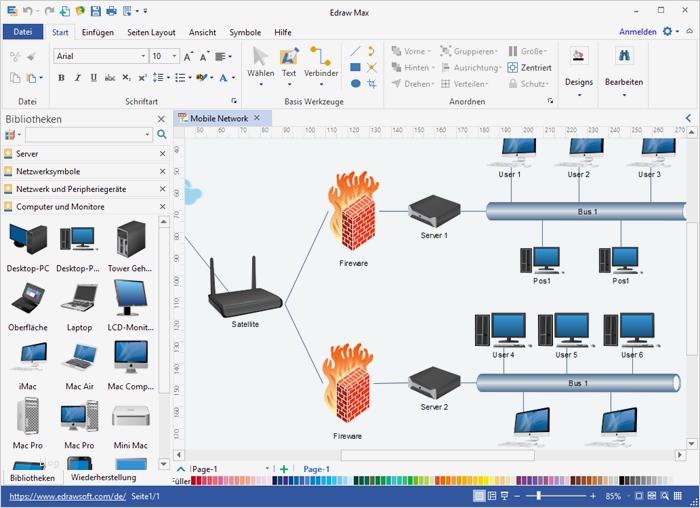Screen dimensions: 700x508
Task: Toggle italic text formatting
Action: (x=78, y=77)
